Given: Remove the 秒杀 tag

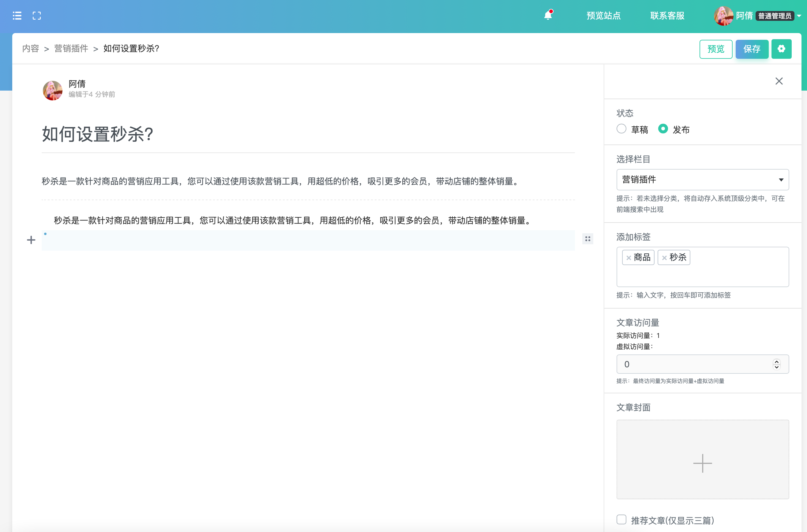Looking at the screenshot, I should click(x=664, y=258).
